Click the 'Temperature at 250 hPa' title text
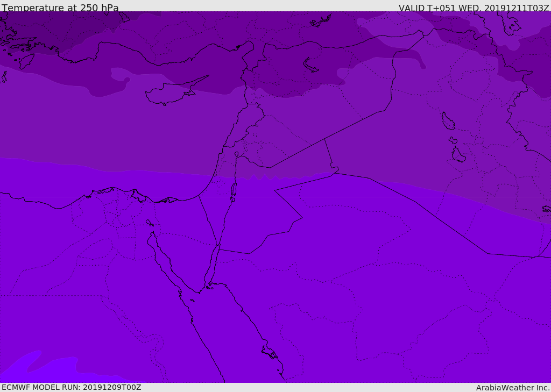 (60, 8)
